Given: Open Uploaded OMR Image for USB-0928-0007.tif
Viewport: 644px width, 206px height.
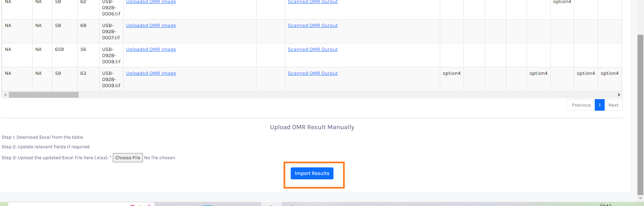Looking at the screenshot, I should pos(151,26).
